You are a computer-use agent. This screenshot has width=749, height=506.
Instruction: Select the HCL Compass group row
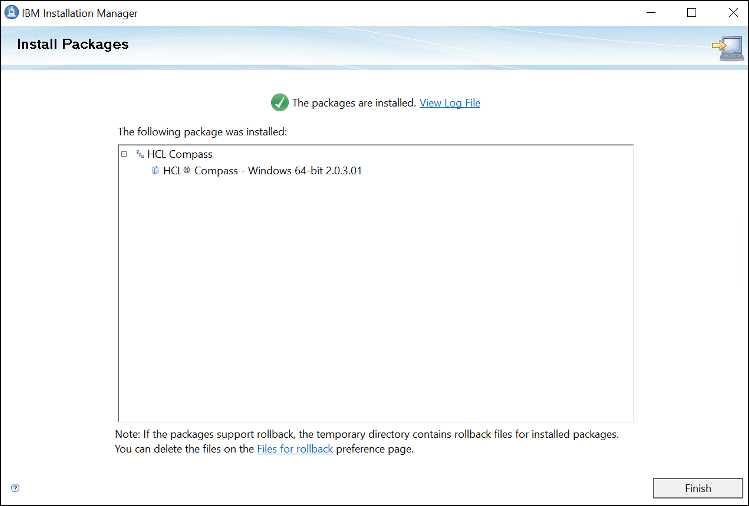[180, 154]
